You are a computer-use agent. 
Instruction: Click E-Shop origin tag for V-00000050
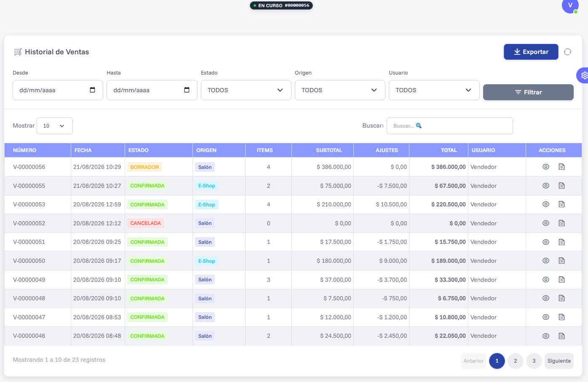[207, 261]
